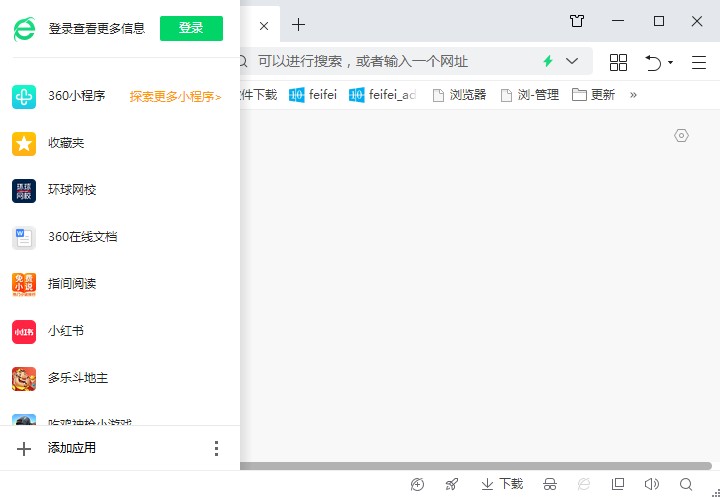Click the split window status icon
This screenshot has width=720, height=497.
618,484
